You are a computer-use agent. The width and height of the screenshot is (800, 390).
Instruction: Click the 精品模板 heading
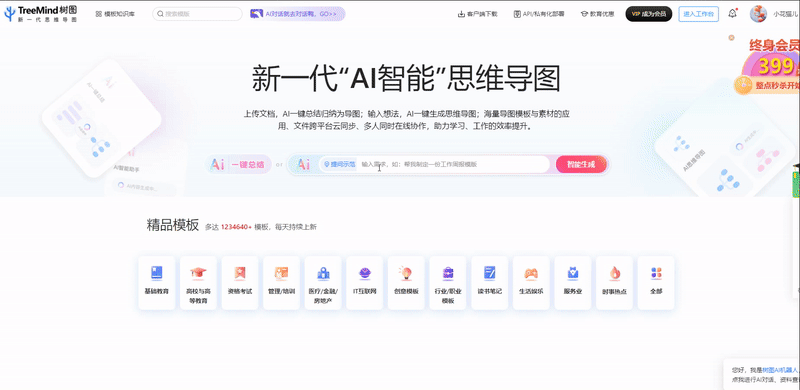(172, 225)
